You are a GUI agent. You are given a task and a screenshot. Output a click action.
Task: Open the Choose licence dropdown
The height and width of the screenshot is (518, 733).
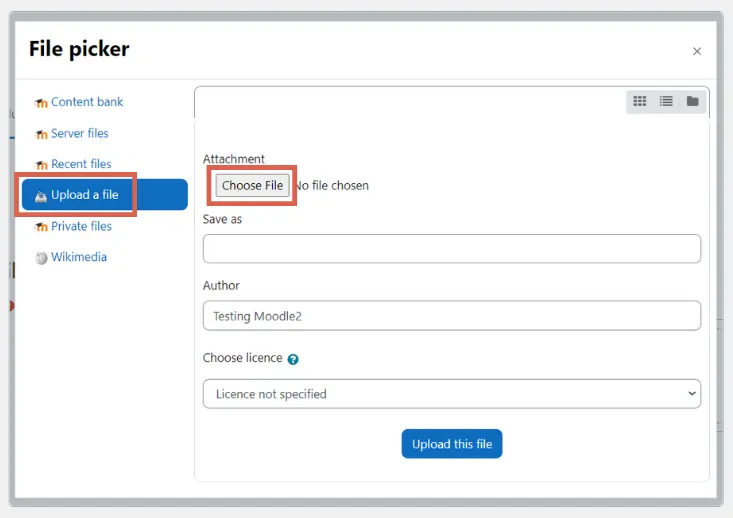coord(452,394)
